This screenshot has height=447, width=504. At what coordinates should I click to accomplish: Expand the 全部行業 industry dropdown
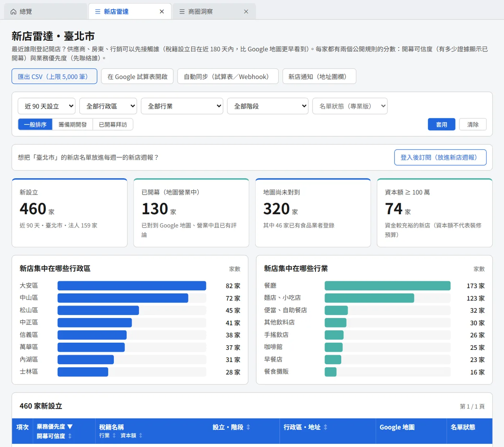tap(182, 106)
